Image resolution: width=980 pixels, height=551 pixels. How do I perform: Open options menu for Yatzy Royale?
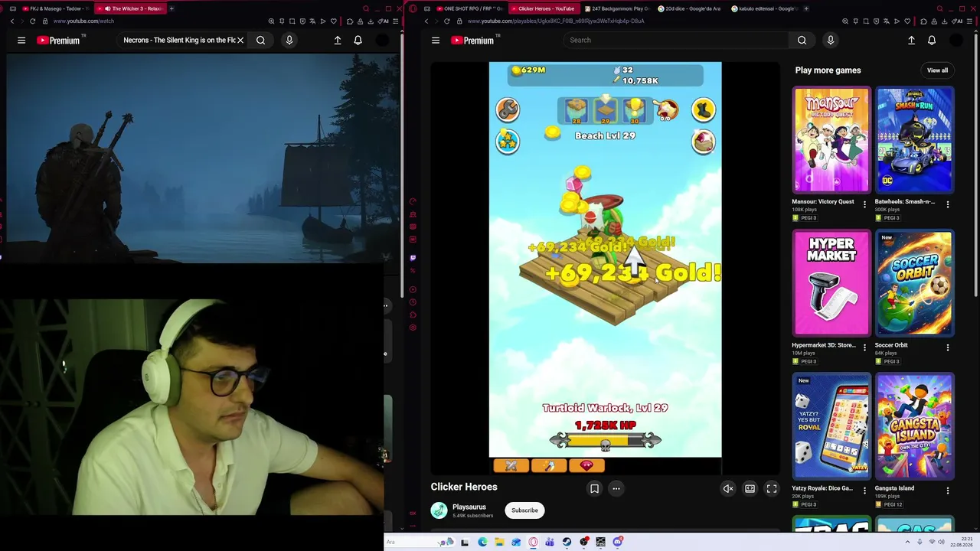point(864,491)
